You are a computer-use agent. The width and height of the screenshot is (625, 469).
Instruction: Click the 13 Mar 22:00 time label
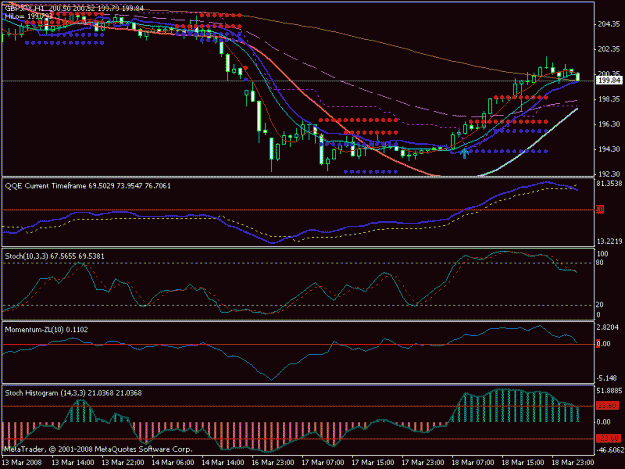123,463
